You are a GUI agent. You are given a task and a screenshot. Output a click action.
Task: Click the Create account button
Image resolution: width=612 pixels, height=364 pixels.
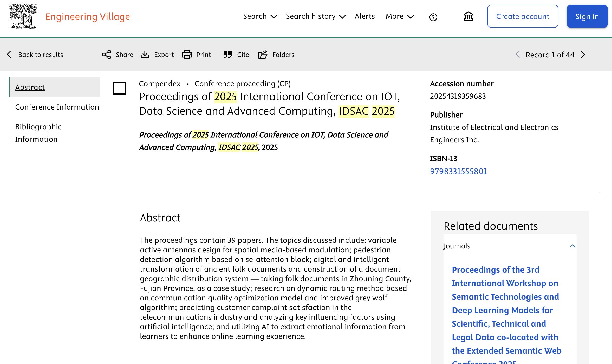pos(523,16)
